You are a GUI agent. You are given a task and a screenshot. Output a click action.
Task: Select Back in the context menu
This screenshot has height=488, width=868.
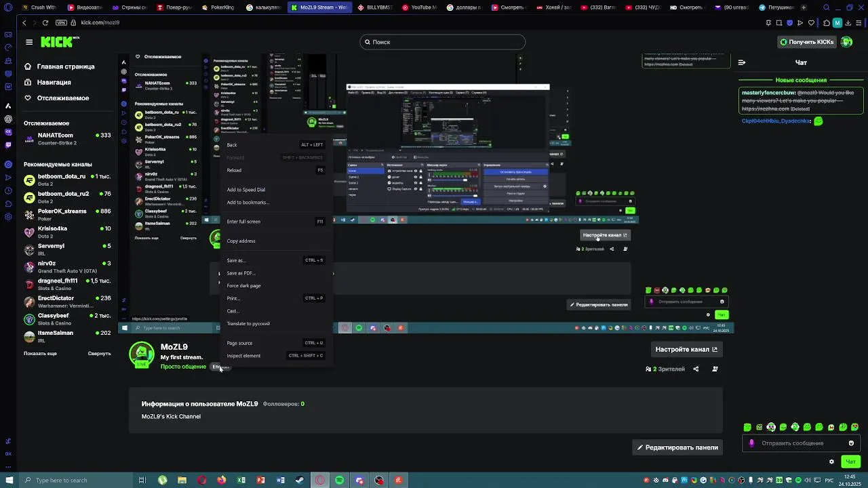tap(275, 144)
